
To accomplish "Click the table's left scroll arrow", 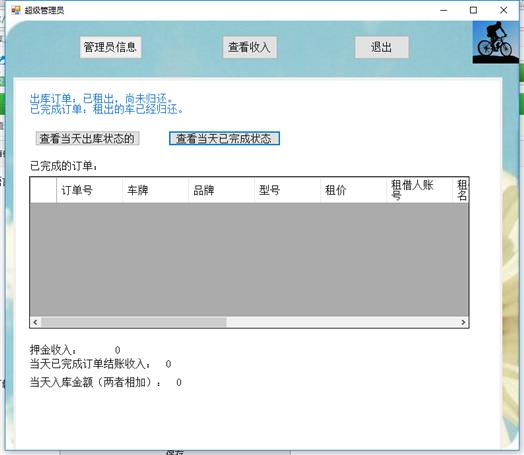I will (x=35, y=322).
